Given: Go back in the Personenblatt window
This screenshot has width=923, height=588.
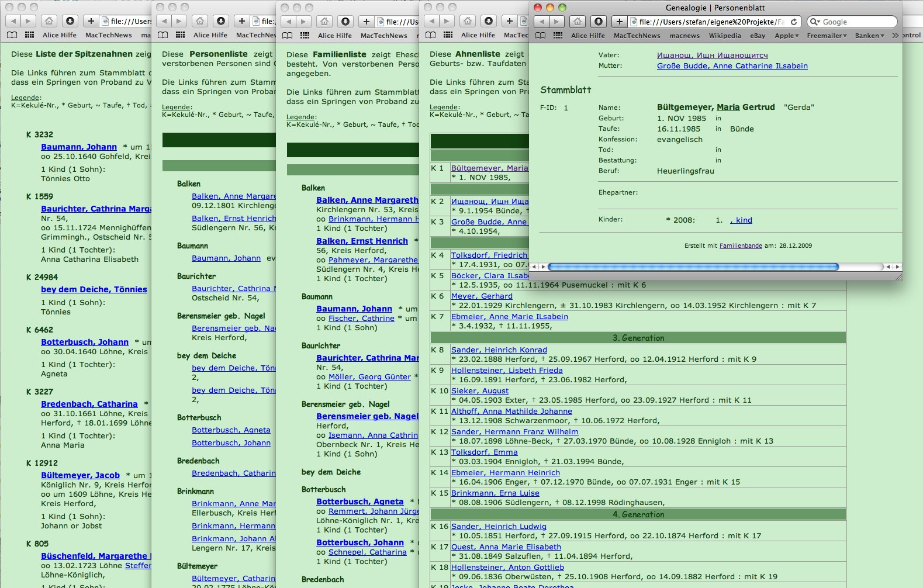Looking at the screenshot, I should (542, 22).
